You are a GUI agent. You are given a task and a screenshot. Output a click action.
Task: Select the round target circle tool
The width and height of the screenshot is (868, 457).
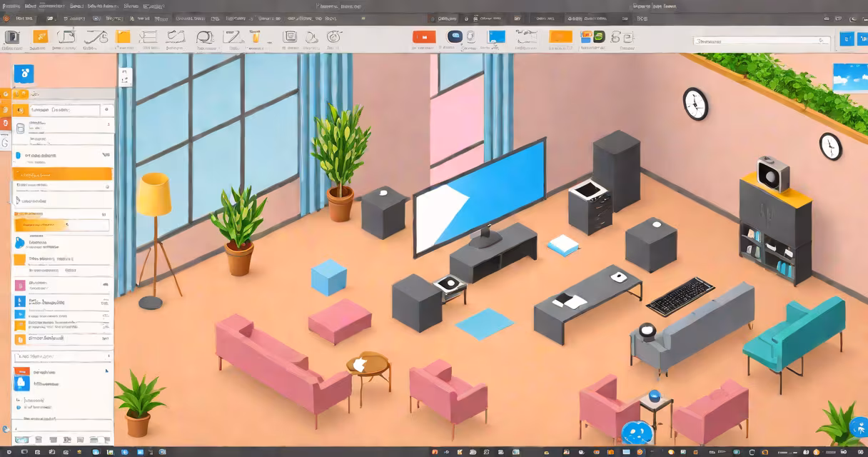(x=333, y=36)
